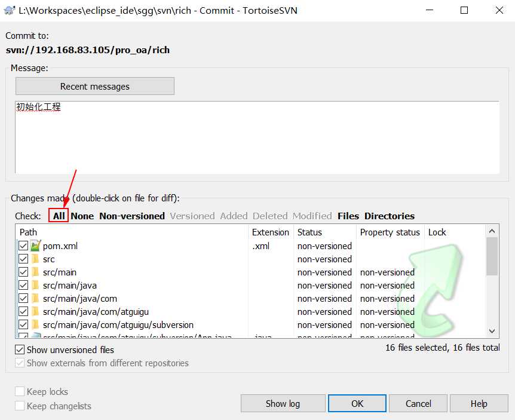
Task: Click the 16 files selected count text
Action: coord(443,348)
